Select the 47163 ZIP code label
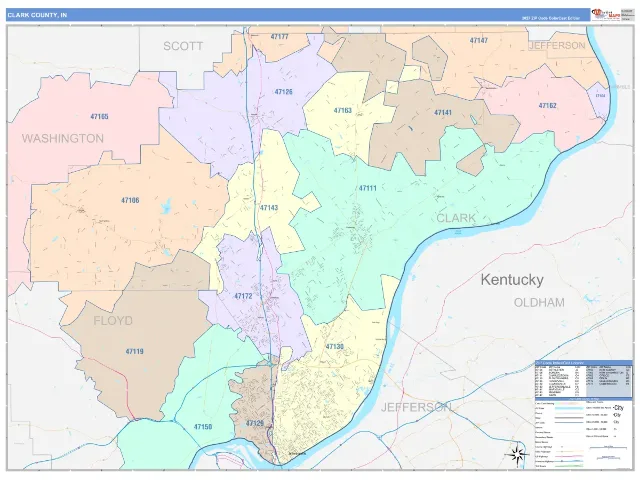Screen dimensions: 640x480 click(342, 111)
